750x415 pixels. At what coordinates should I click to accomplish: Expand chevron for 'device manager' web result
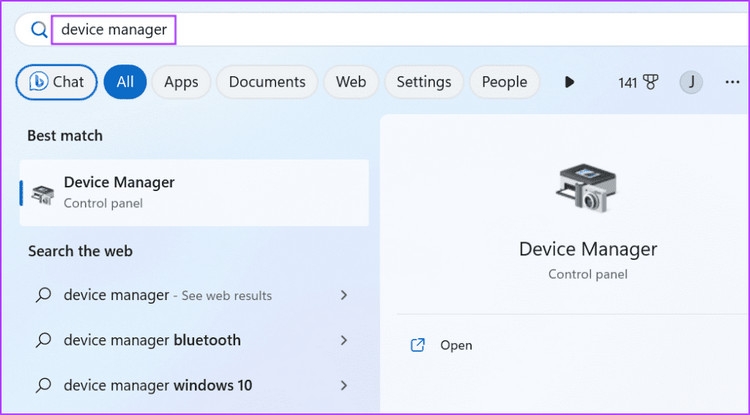click(x=343, y=295)
